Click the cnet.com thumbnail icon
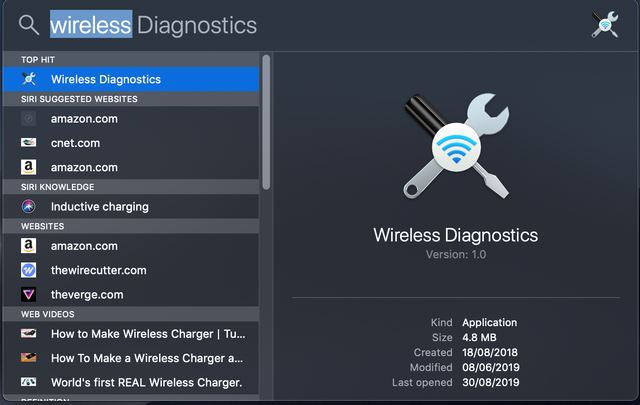 [29, 142]
